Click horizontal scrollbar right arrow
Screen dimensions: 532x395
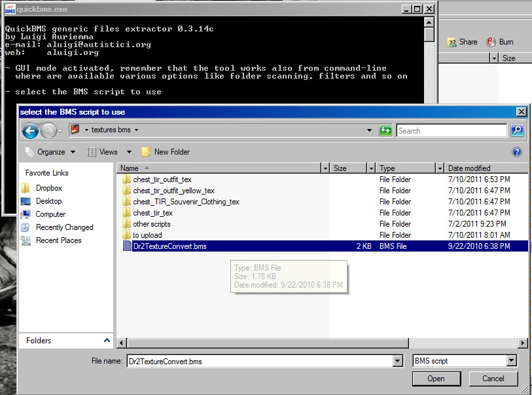pos(523,343)
